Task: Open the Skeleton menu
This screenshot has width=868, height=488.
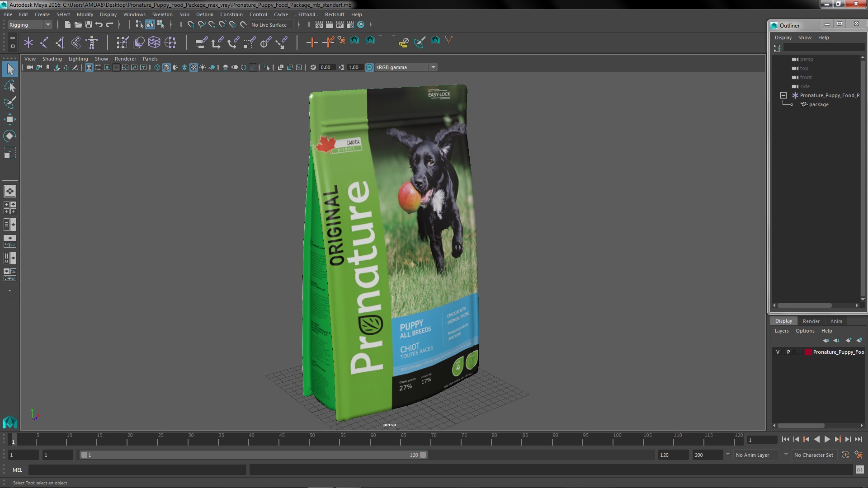Action: [162, 14]
